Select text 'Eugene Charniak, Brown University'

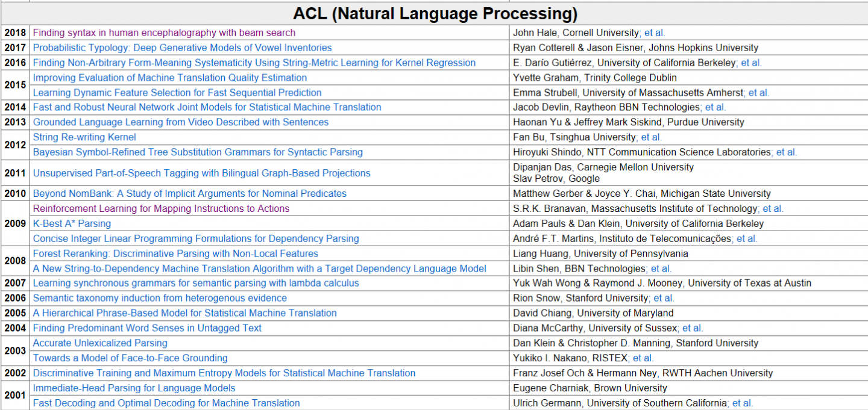click(590, 388)
